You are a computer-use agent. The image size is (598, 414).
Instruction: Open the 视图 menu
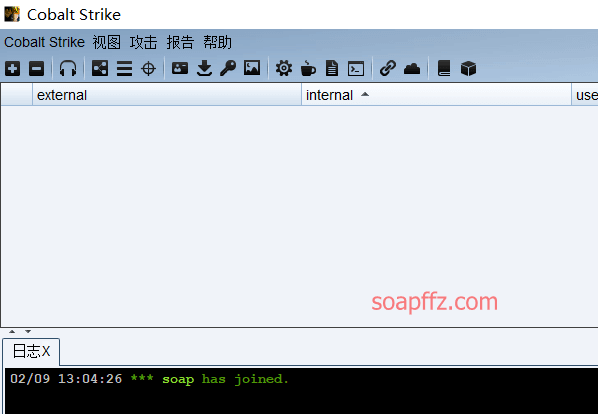pyautogui.click(x=106, y=42)
